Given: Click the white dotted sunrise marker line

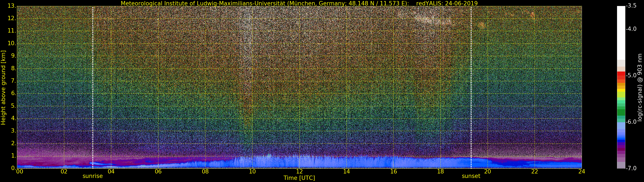Looking at the screenshot, I should coord(92,87).
